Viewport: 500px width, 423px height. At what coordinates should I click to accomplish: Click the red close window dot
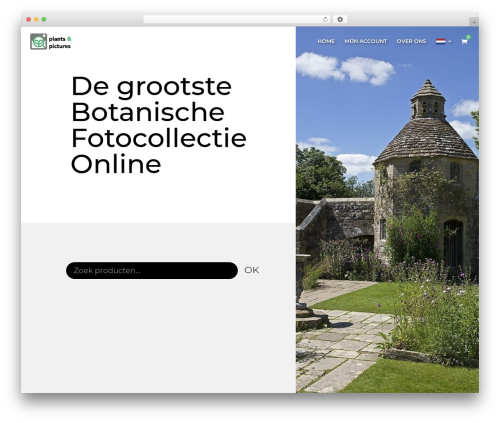[29, 20]
